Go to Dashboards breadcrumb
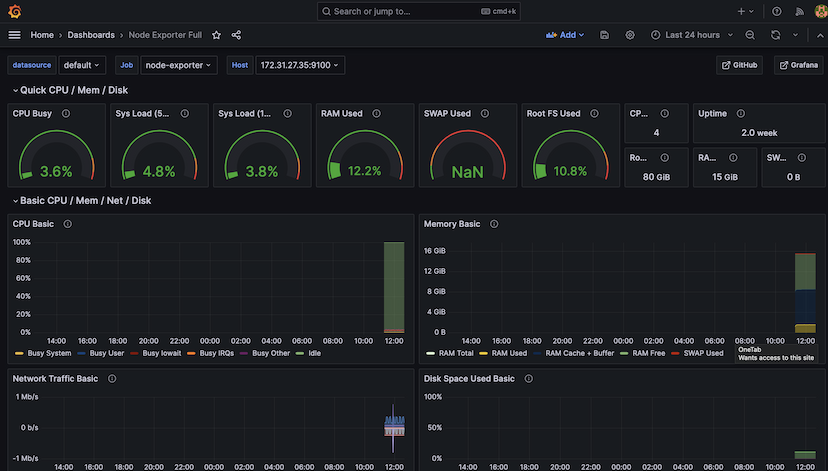This screenshot has height=471, width=828. [91, 35]
